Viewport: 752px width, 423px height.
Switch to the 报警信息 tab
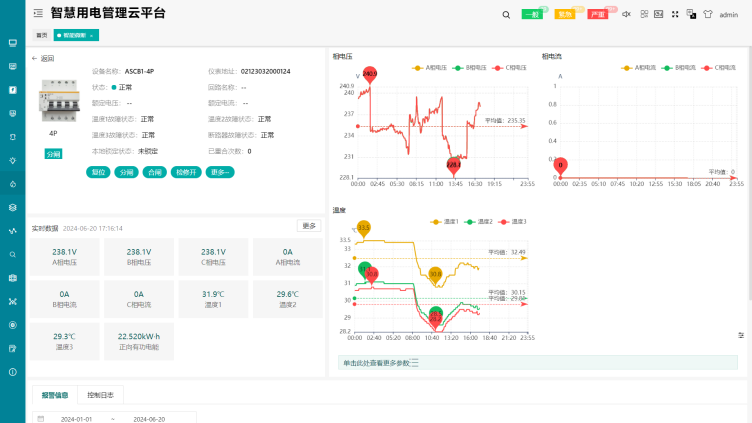(55, 395)
